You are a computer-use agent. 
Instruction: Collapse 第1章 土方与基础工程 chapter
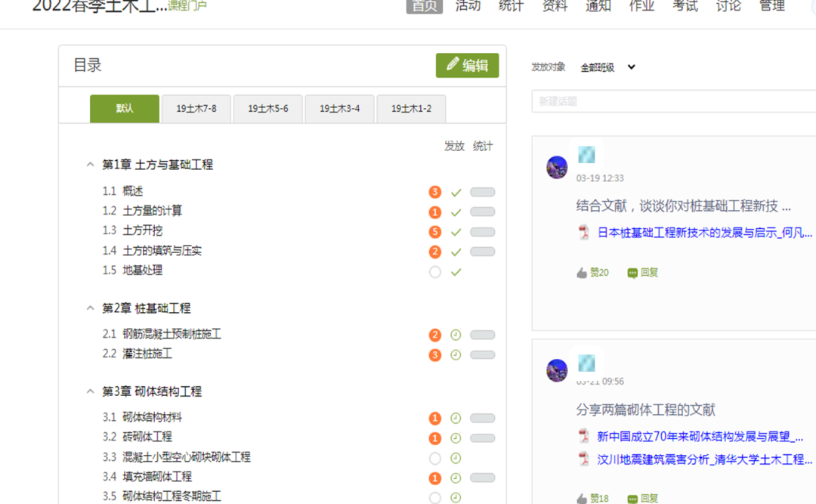coord(91,165)
